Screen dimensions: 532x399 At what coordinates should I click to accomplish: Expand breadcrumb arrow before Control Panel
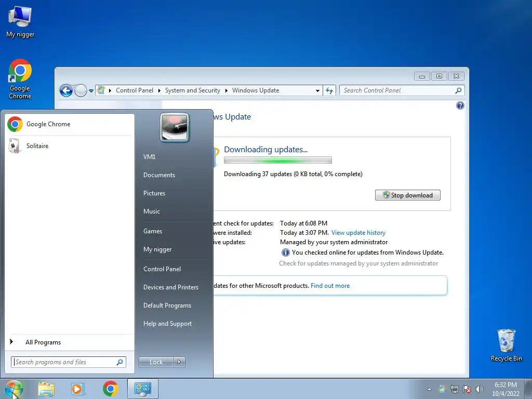tap(110, 90)
